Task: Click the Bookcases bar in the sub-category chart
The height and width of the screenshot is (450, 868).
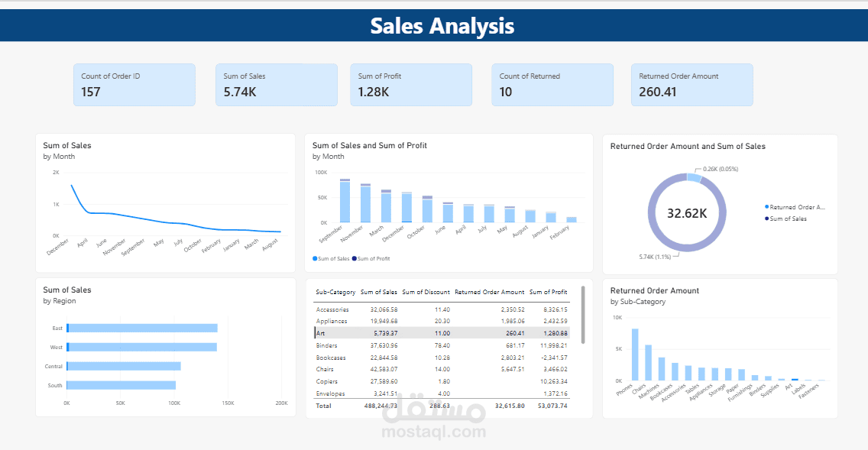Action: (675, 372)
